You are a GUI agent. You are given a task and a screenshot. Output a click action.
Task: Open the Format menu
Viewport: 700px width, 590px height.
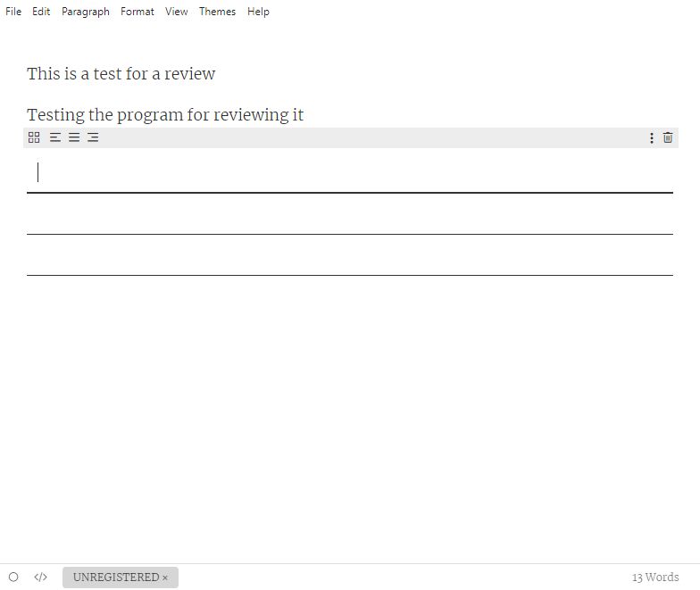(137, 12)
